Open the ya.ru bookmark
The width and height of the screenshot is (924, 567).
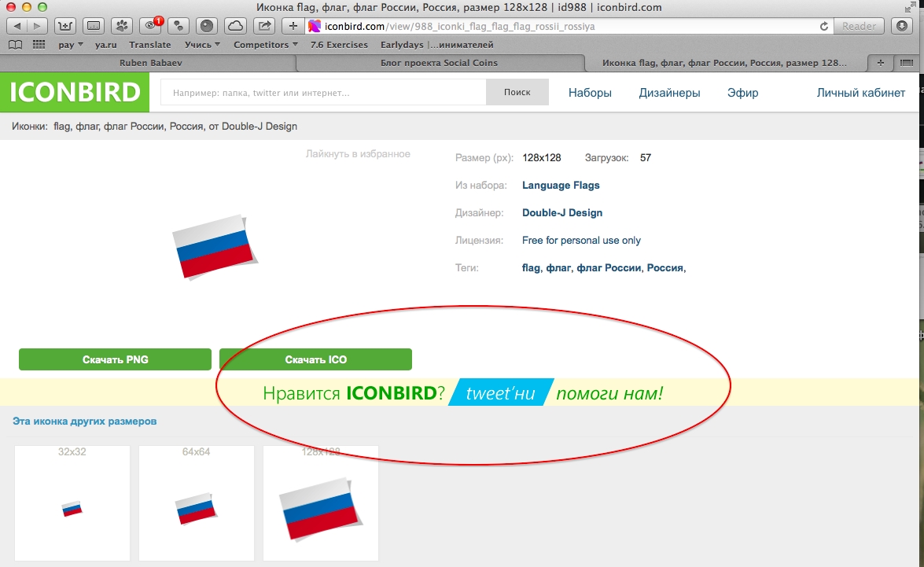coord(106,45)
